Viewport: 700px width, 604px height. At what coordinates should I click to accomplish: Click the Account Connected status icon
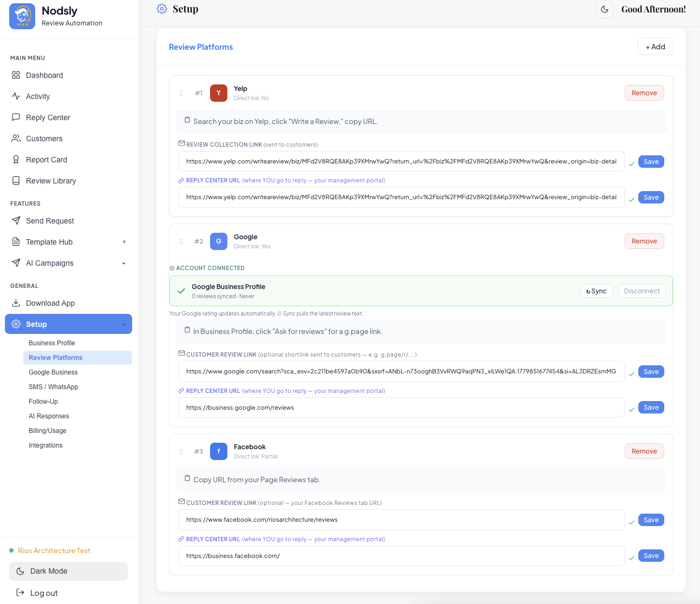click(x=172, y=268)
